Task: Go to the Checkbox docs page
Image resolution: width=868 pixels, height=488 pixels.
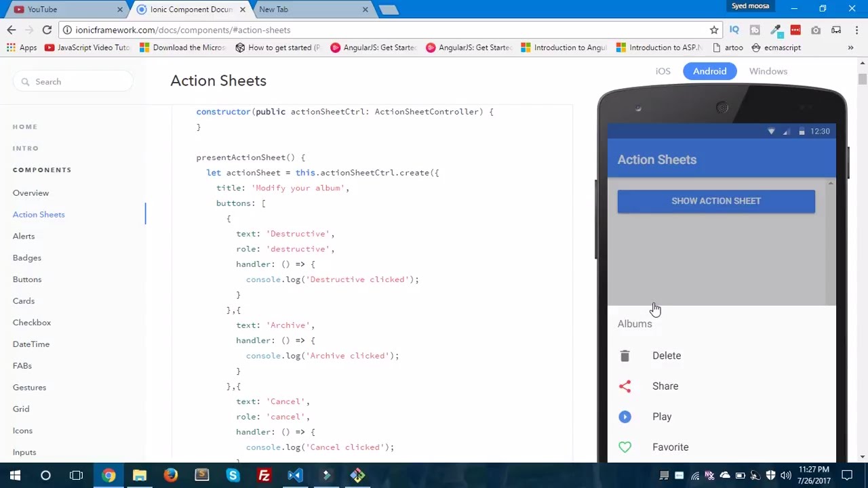Action: (x=32, y=323)
